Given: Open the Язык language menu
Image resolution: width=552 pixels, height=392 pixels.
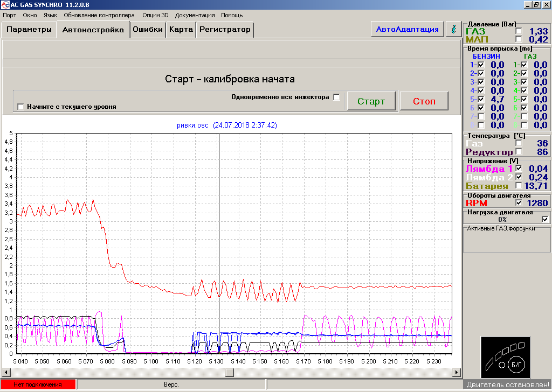Looking at the screenshot, I should click(50, 15).
